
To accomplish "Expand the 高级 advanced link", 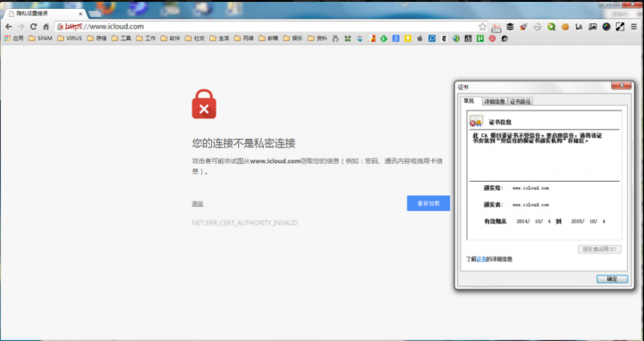I will [x=198, y=204].
